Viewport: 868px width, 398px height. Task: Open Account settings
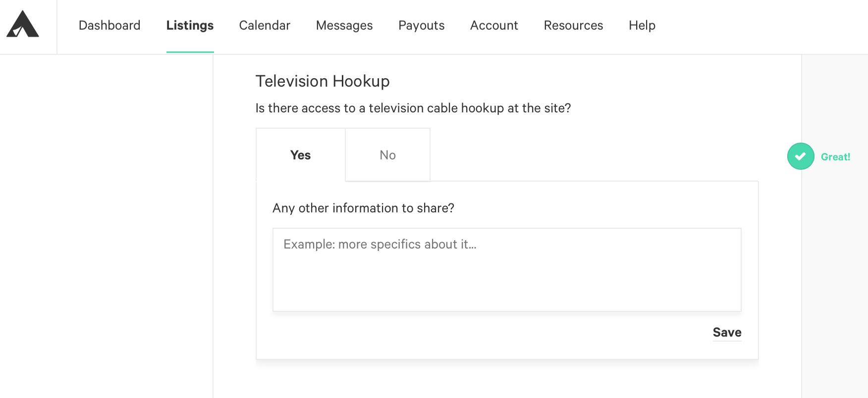tap(494, 25)
